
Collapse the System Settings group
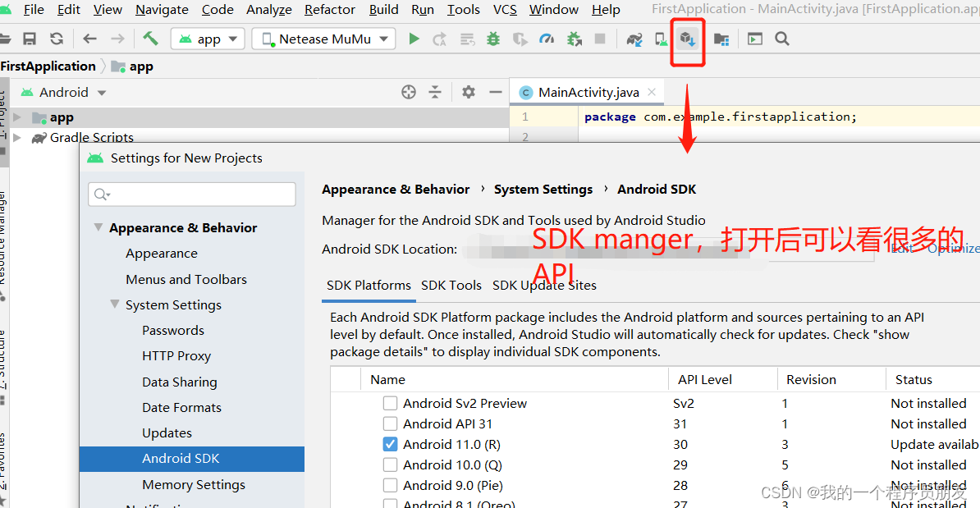[114, 304]
